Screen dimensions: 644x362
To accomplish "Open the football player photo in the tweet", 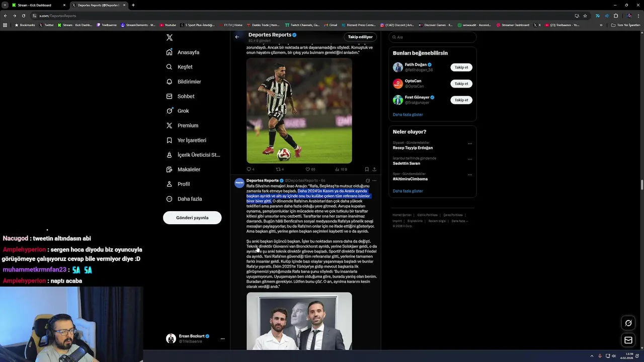I will pos(299,111).
